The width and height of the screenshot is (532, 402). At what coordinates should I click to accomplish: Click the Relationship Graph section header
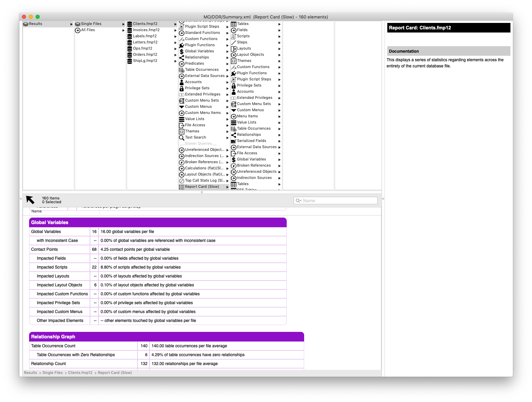[x=167, y=337]
